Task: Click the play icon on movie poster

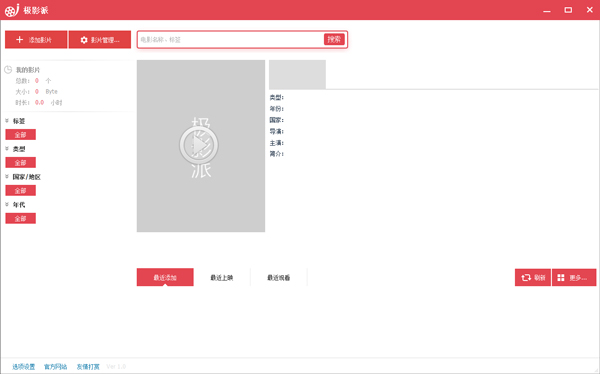Action: click(199, 145)
